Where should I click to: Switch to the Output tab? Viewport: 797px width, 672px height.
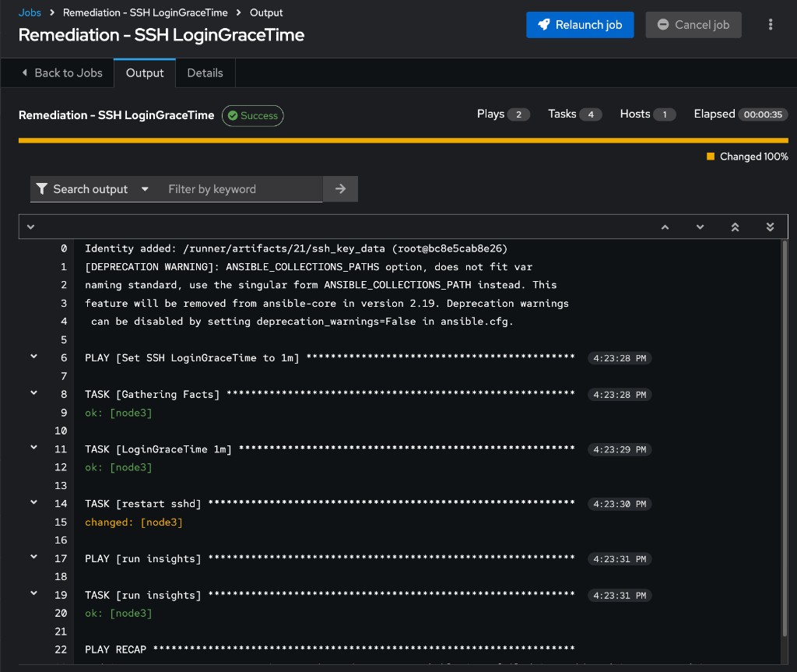144,72
